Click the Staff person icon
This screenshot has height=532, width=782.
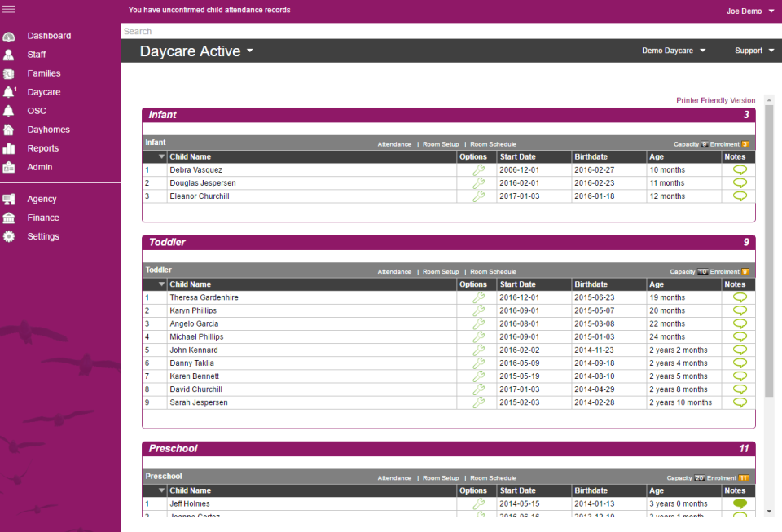tap(8, 55)
